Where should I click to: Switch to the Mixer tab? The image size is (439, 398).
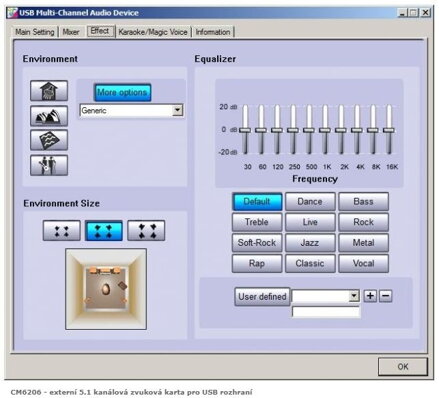coord(71,32)
